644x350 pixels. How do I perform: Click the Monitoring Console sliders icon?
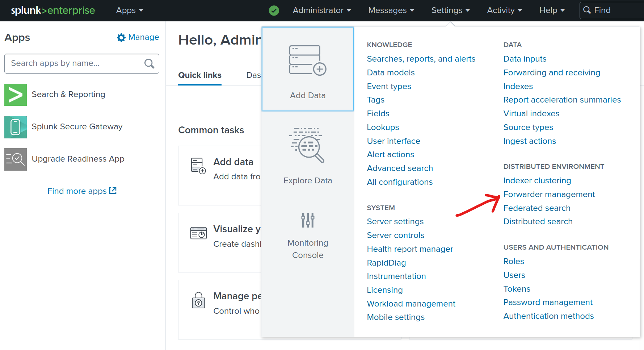(x=308, y=220)
